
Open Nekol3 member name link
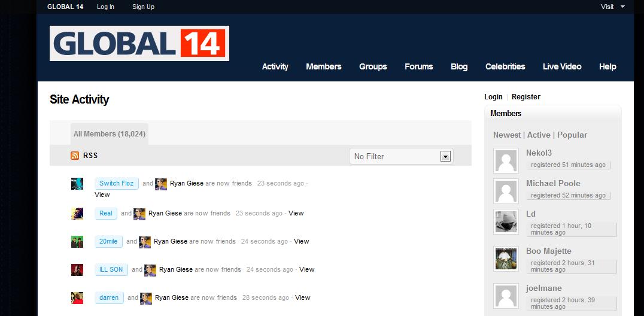[539, 153]
